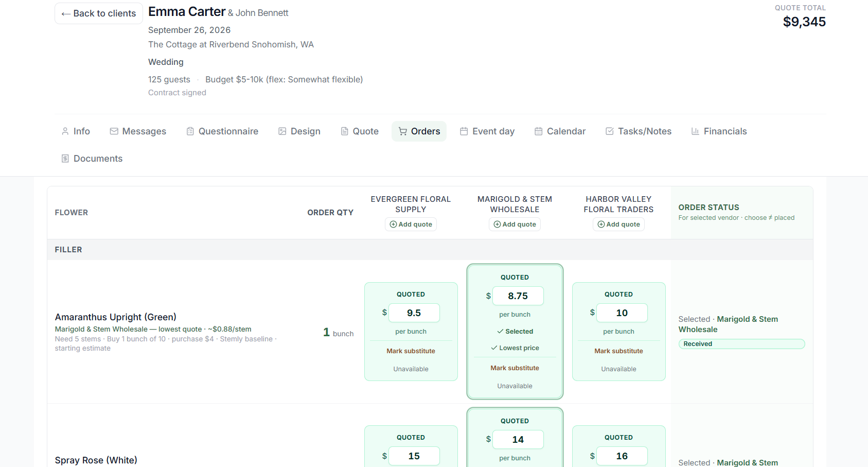This screenshot has width=868, height=467.
Task: Click Selected in Marigold Amaranthus card
Action: pyautogui.click(x=515, y=332)
